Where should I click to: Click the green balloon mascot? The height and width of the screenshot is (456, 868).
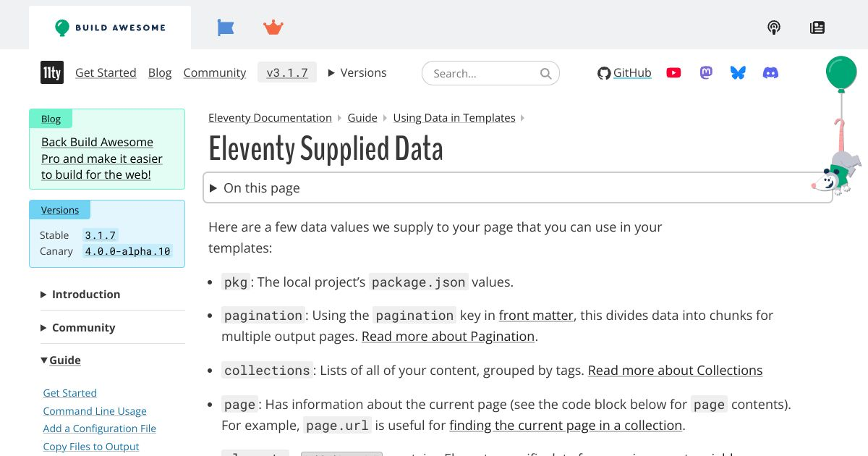[x=841, y=73]
